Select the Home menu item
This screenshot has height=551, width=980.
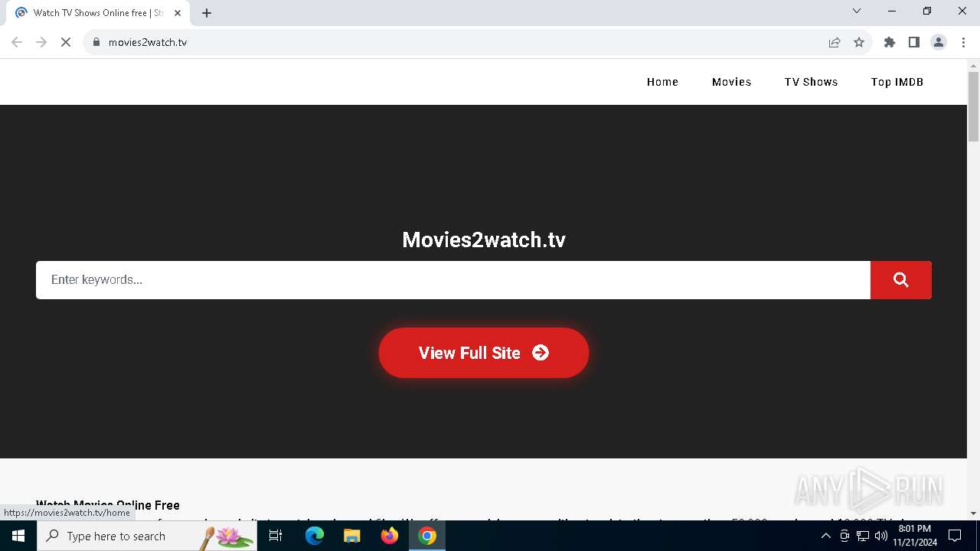(662, 82)
